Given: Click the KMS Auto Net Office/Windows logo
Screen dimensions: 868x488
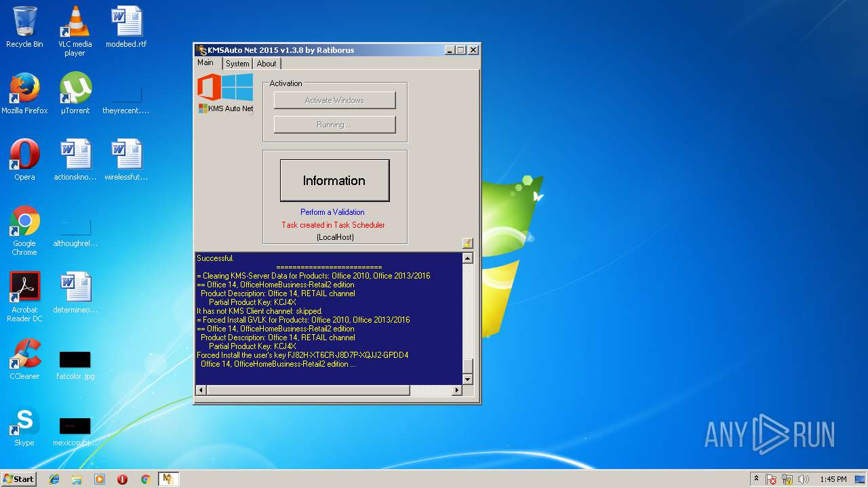Looking at the screenshot, I should pos(225,94).
